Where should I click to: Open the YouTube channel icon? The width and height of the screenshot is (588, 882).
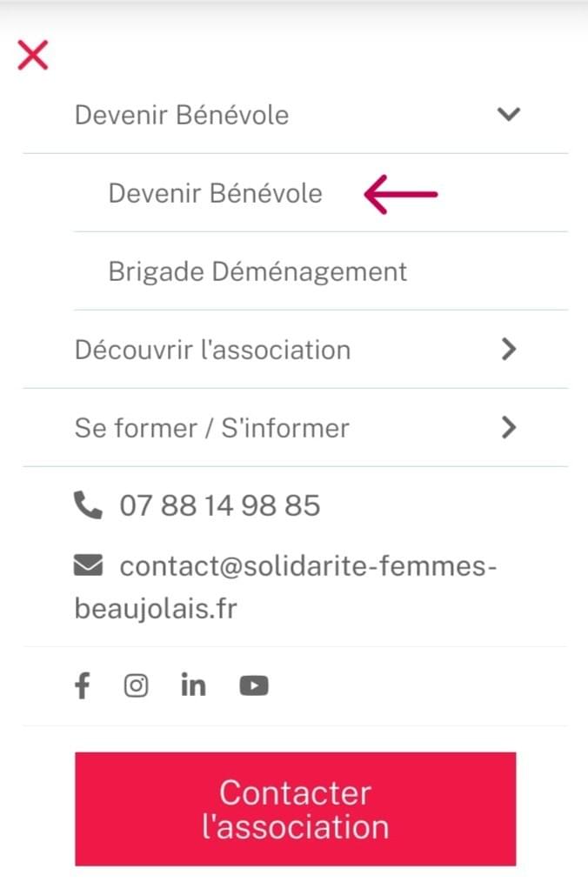[x=254, y=686]
